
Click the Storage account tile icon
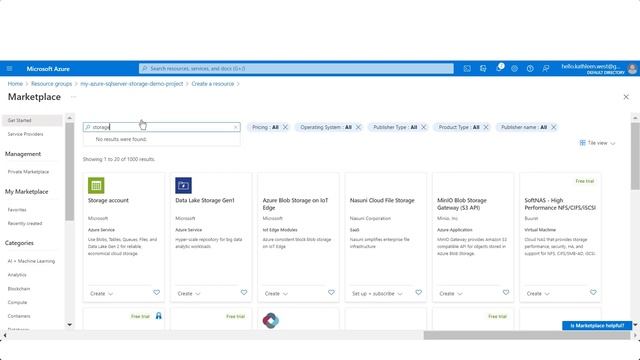click(x=96, y=185)
